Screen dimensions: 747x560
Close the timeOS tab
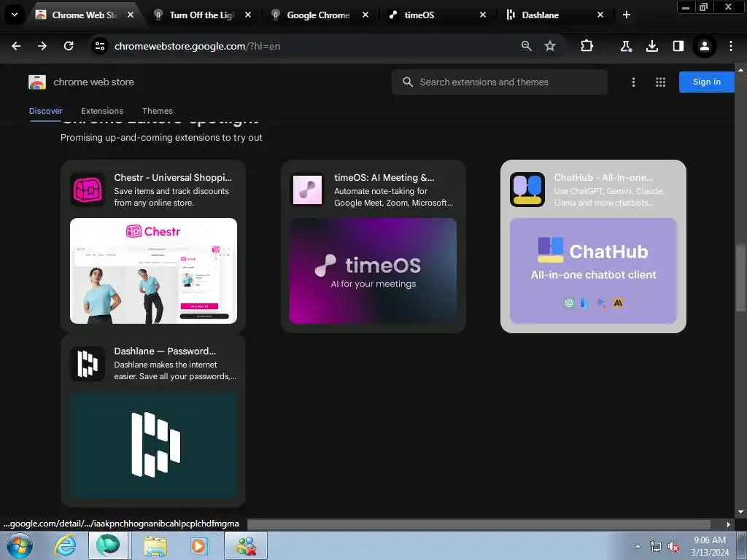[483, 15]
